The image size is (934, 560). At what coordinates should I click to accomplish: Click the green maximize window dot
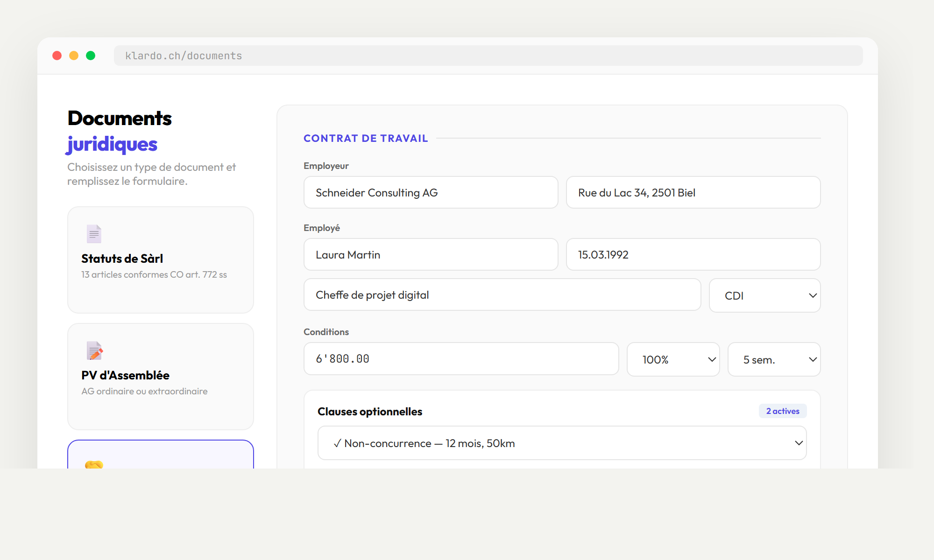coord(91,56)
